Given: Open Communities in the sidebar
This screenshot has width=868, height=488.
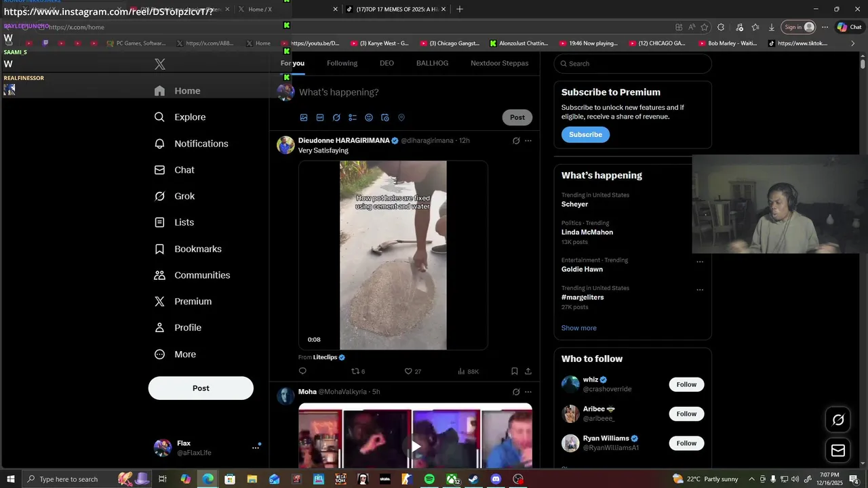Looking at the screenshot, I should tap(192, 275).
